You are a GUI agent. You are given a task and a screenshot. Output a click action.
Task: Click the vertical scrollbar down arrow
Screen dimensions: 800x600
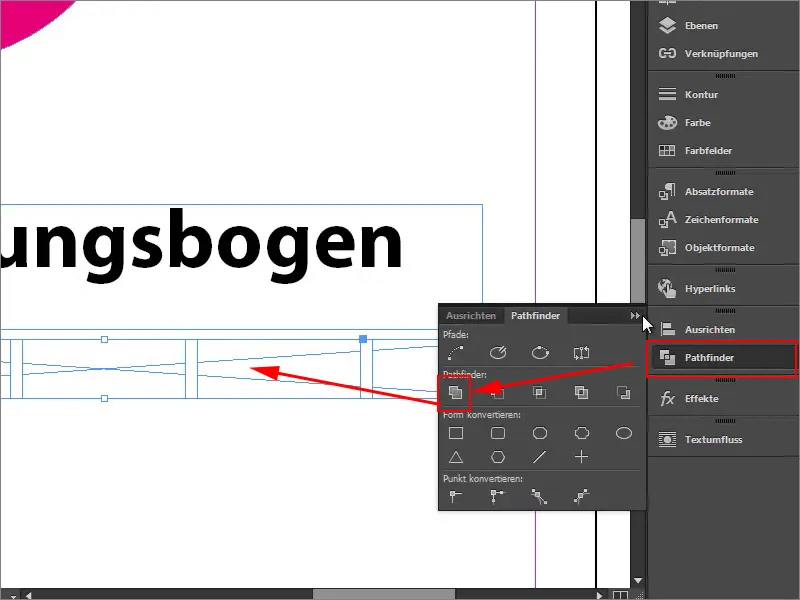[638, 581]
